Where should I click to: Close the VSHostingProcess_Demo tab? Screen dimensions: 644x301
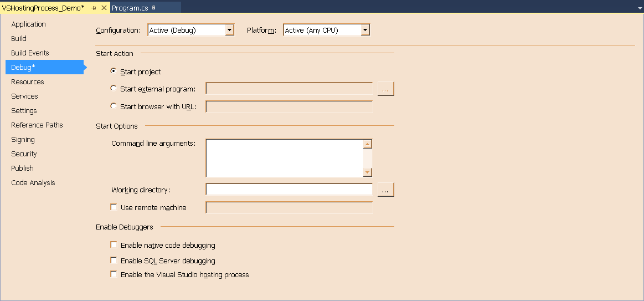[x=104, y=8]
